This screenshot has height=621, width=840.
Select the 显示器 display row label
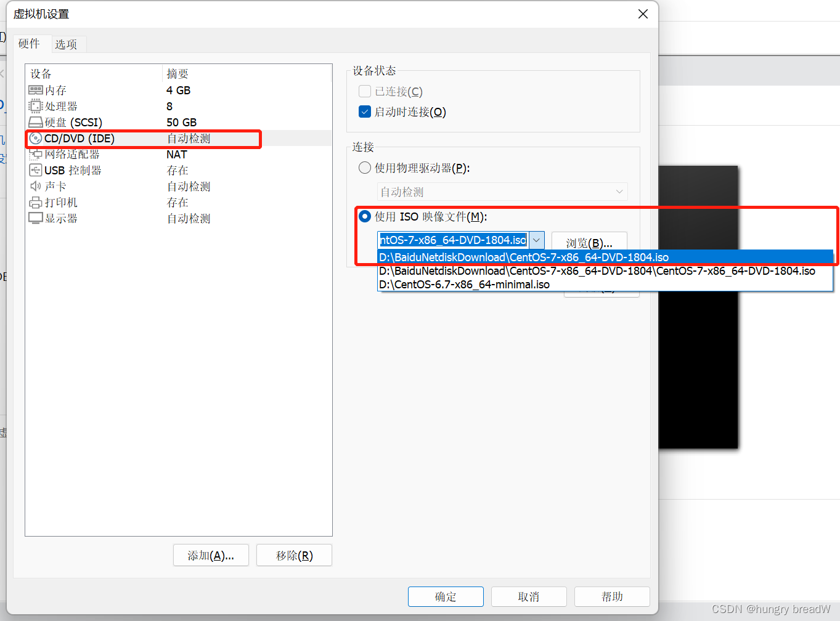tap(61, 218)
